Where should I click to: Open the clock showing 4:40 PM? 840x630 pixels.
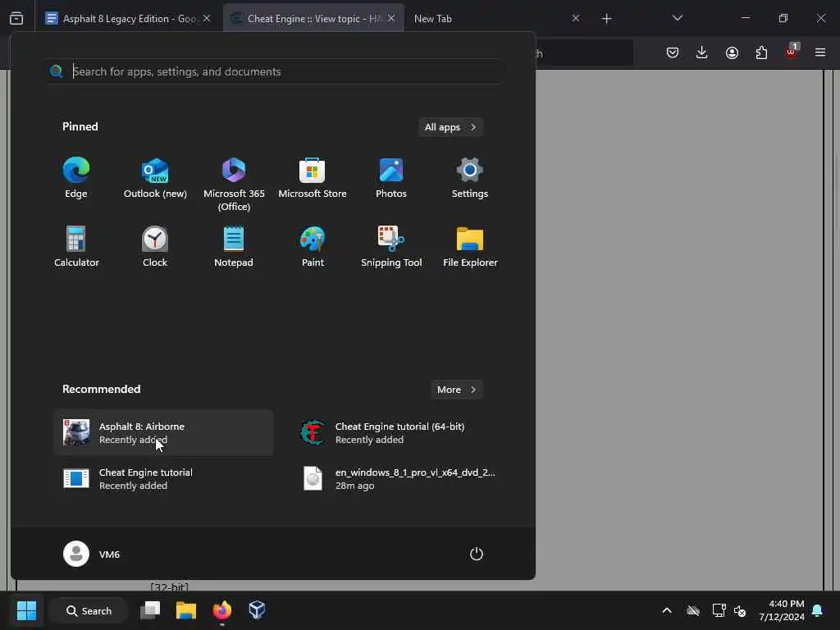[782, 610]
